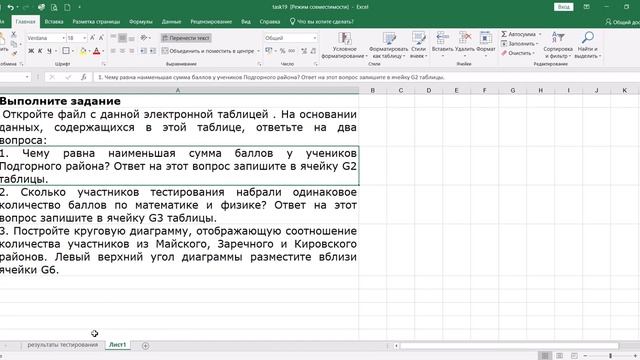
Task: Open the font size dropdown
Action: click(84, 38)
